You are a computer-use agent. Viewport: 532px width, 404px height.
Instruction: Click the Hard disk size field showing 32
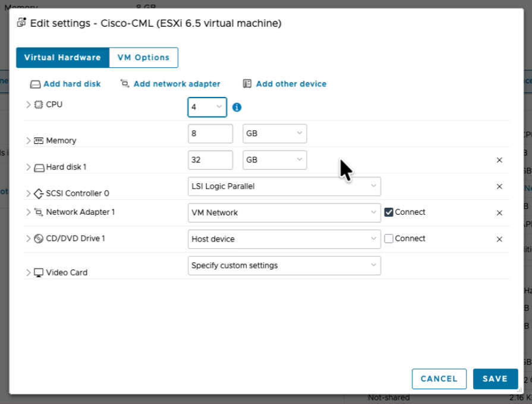tap(210, 160)
